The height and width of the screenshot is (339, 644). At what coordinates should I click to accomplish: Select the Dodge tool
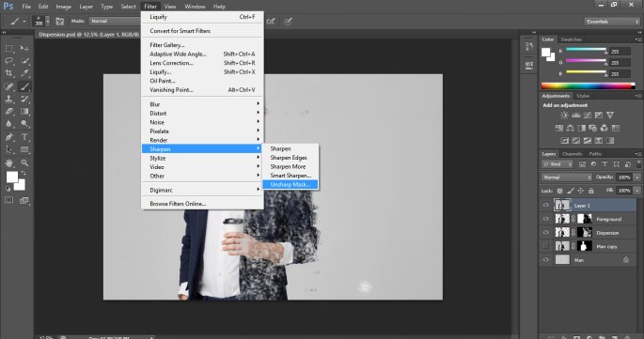24,124
